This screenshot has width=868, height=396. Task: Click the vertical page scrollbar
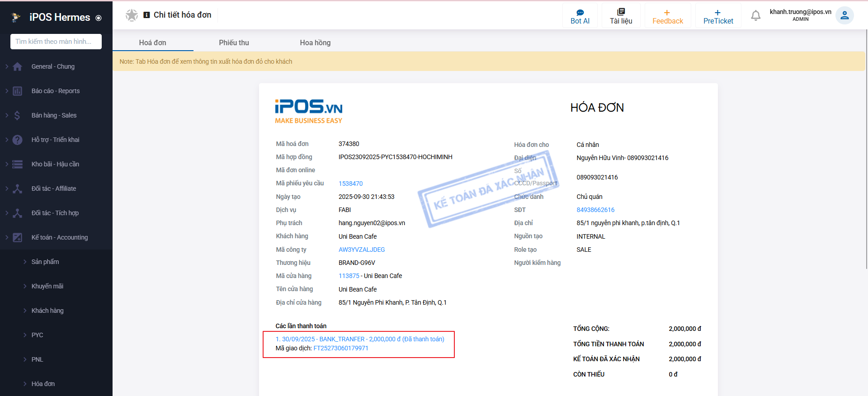866,149
